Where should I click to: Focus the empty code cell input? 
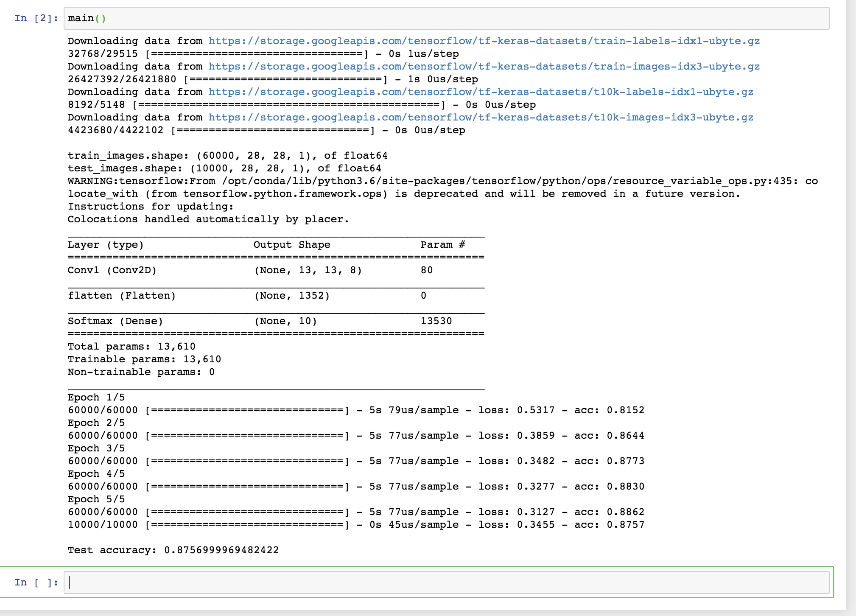[x=445, y=582]
